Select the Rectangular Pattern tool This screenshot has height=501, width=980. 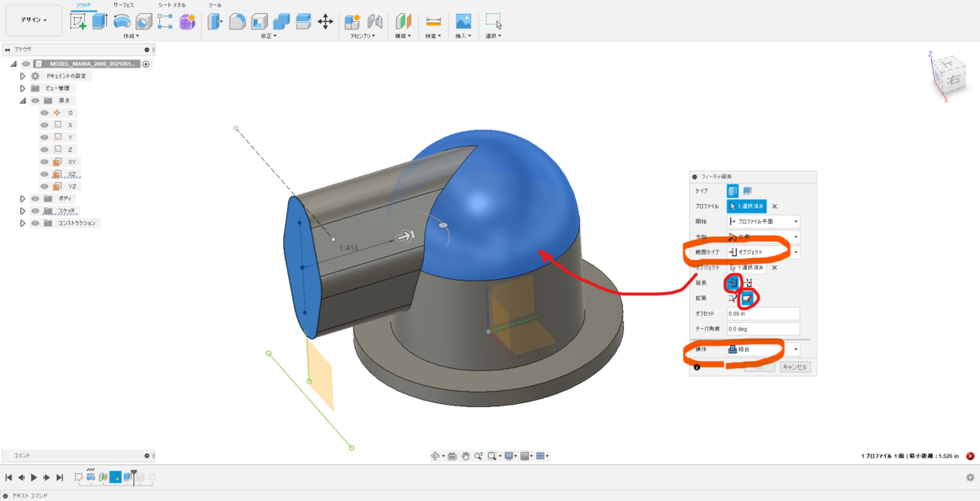click(x=165, y=22)
